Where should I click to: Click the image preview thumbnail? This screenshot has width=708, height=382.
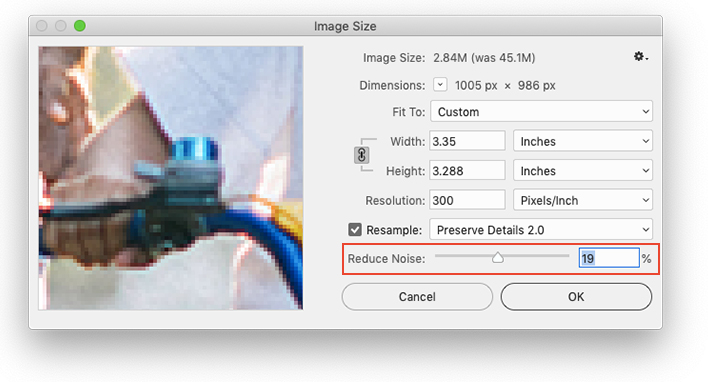(171, 178)
